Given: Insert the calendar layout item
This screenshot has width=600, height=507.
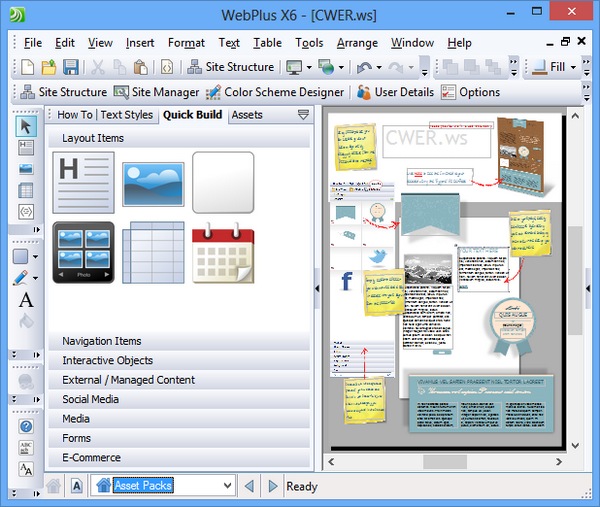Looking at the screenshot, I should (223, 253).
